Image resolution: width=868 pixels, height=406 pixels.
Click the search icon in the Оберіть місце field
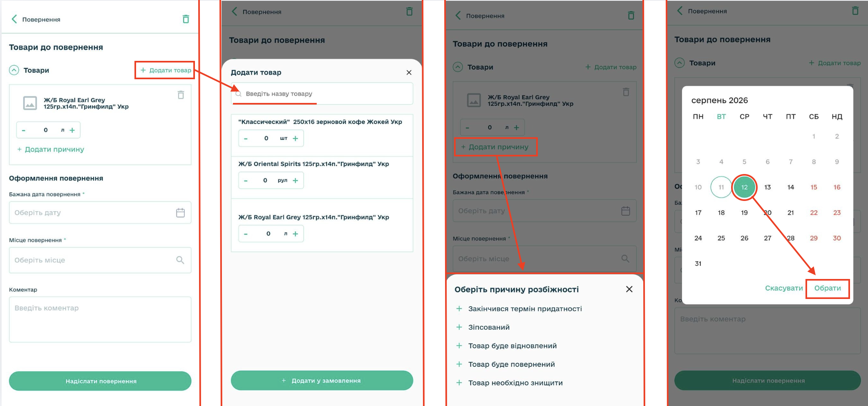(180, 260)
